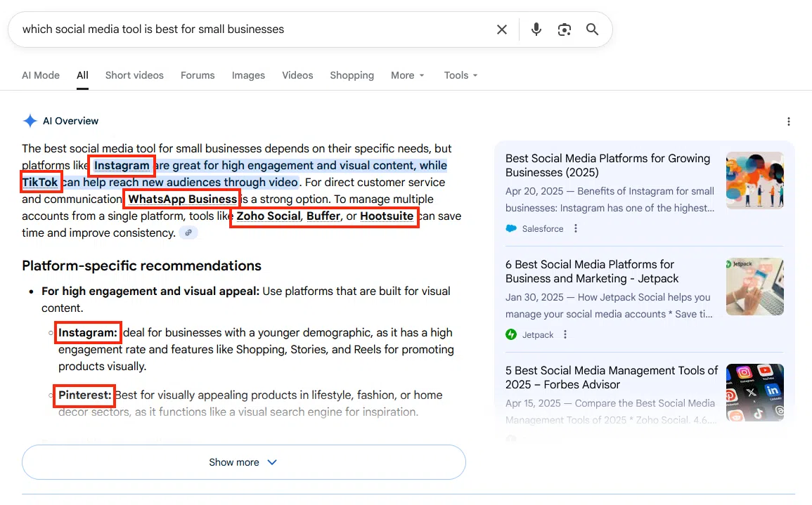Click in the search query input field

tap(254, 29)
